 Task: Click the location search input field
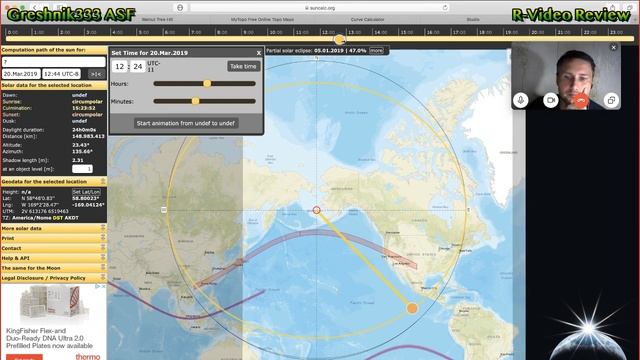coord(53,62)
